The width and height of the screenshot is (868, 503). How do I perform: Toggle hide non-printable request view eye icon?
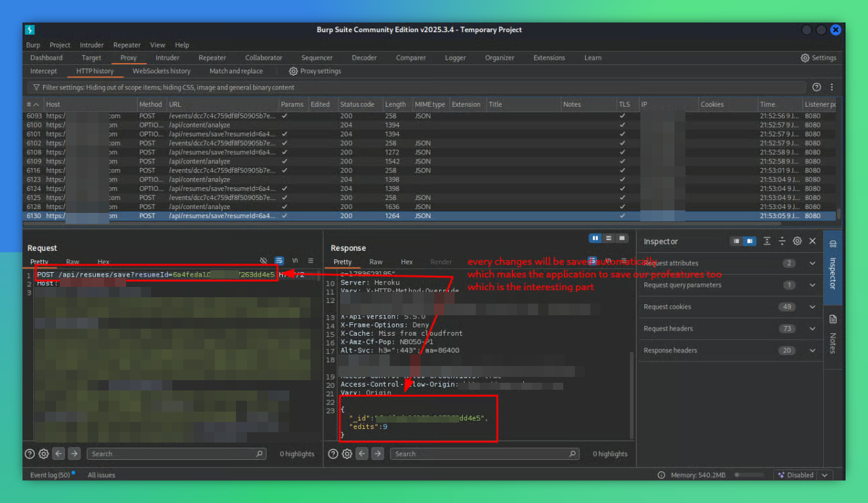point(263,261)
